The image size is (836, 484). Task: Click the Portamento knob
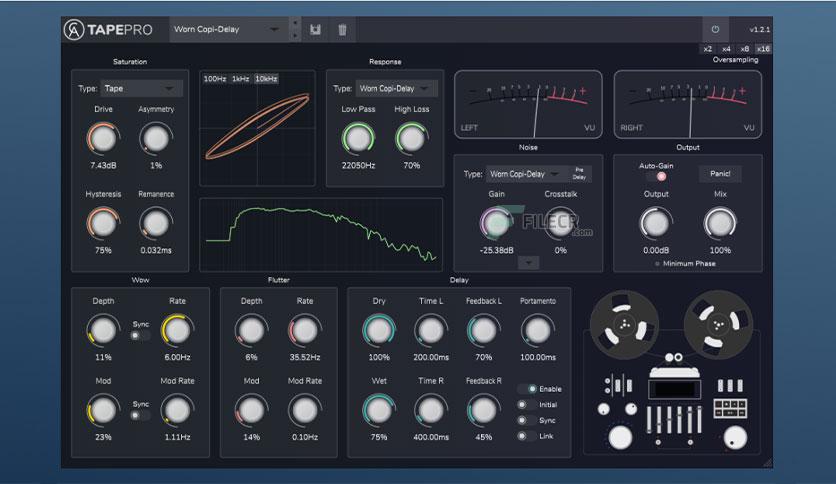tap(537, 330)
